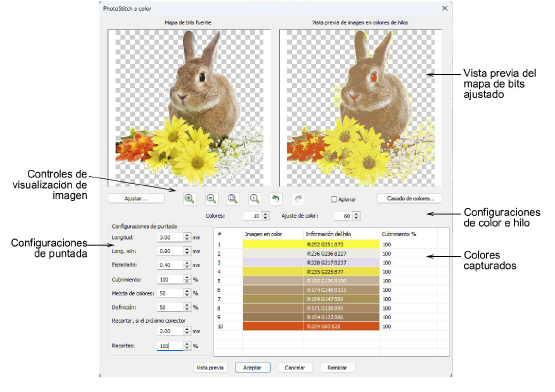
Task: Click the 'Información del hilo' column header
Action: coord(328,234)
